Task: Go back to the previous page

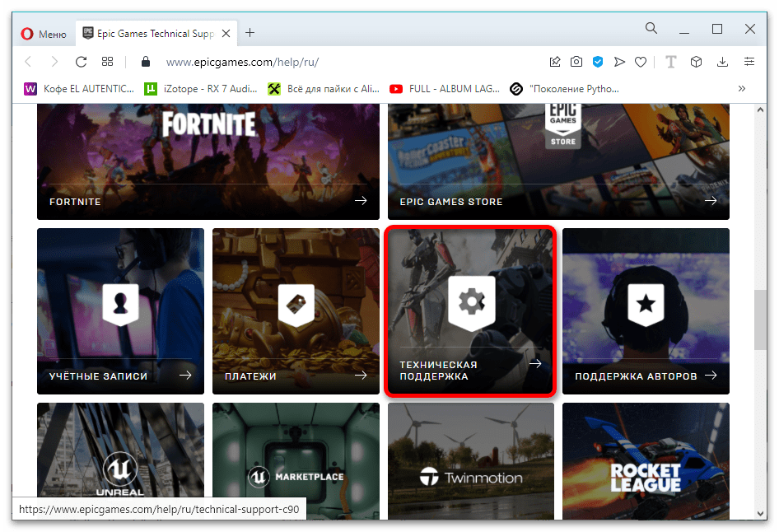Action: tap(28, 62)
